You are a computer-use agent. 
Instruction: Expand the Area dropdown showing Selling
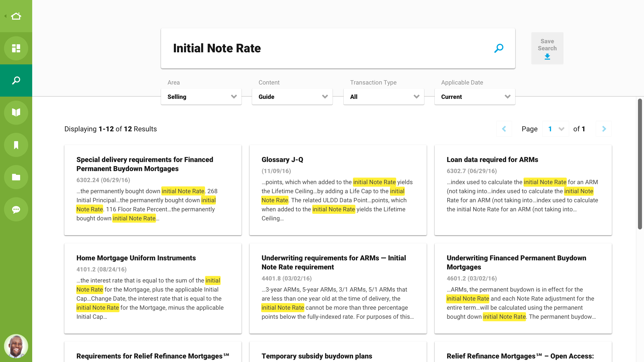(201, 97)
